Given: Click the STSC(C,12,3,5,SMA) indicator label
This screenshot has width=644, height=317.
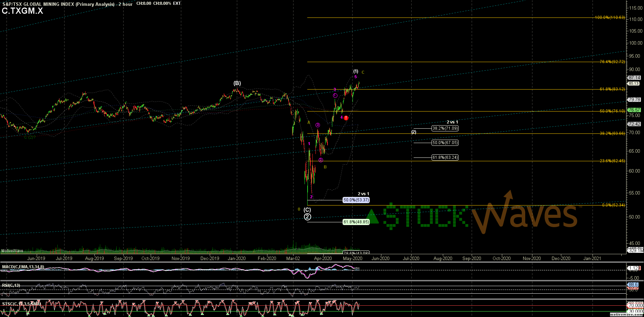Looking at the screenshot, I should tap(21, 304).
